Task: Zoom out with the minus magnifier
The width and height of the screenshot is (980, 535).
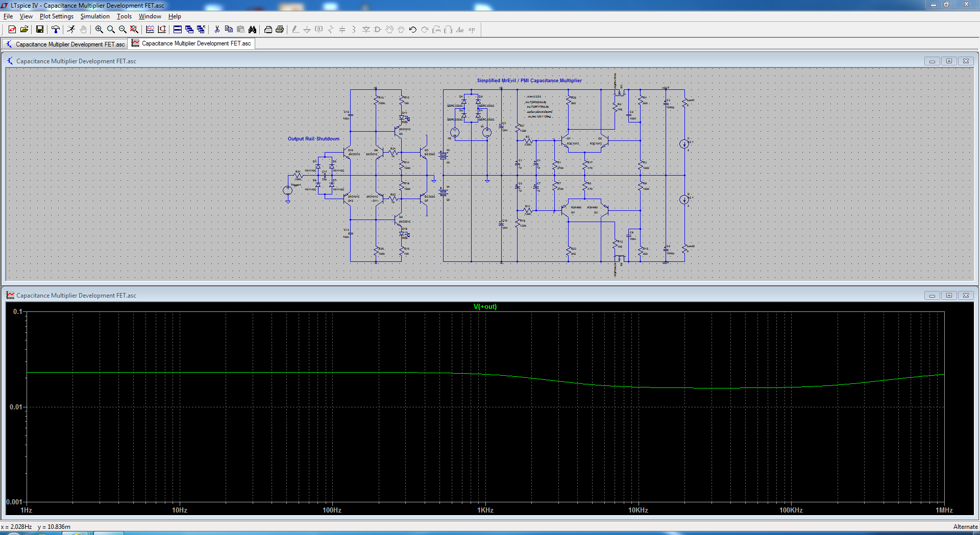Action: point(122,30)
